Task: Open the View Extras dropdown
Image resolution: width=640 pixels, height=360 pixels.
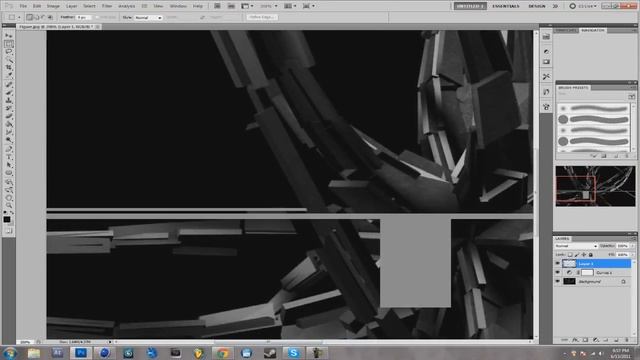Action: pos(247,6)
